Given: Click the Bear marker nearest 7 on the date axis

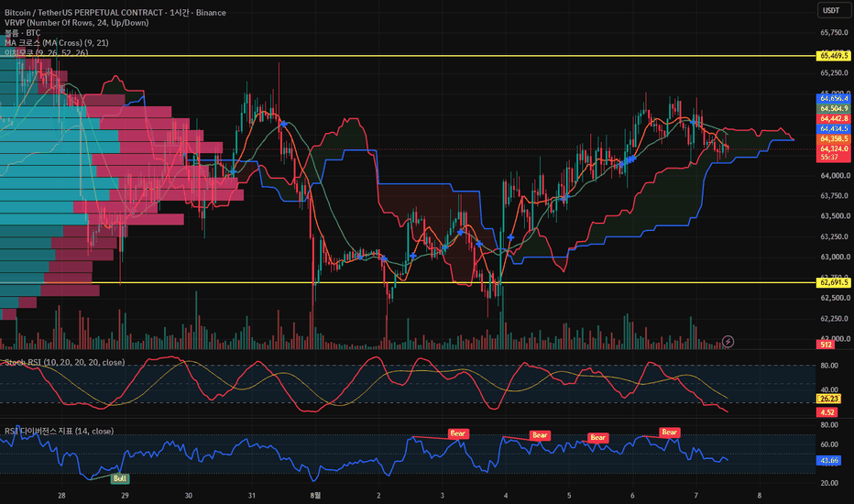Looking at the screenshot, I should (x=670, y=433).
